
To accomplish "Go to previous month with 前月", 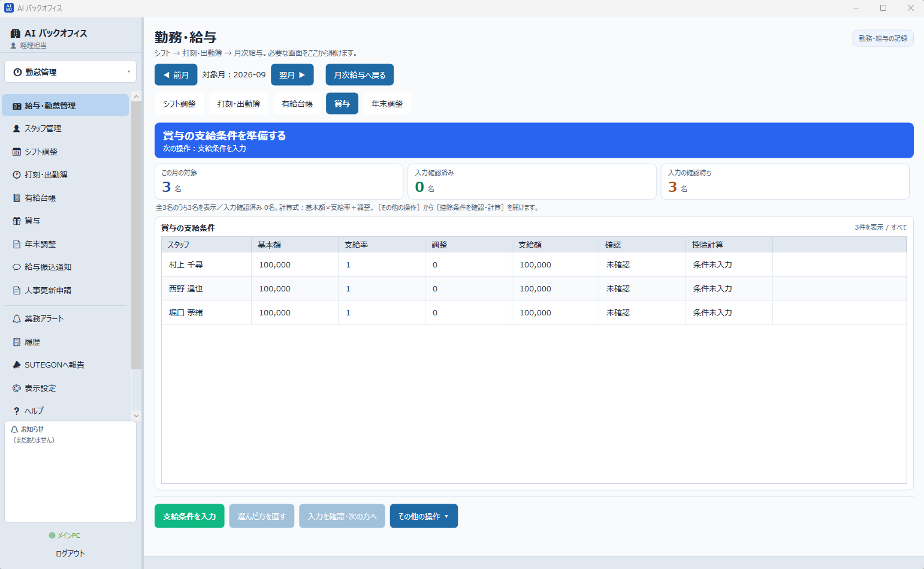I will [x=176, y=75].
